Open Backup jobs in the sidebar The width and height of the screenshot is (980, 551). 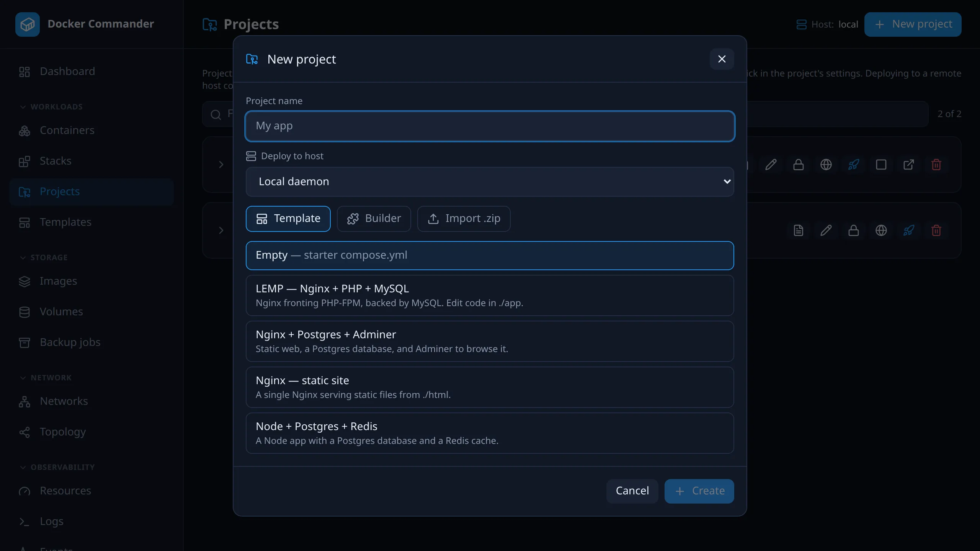[x=91, y=342]
